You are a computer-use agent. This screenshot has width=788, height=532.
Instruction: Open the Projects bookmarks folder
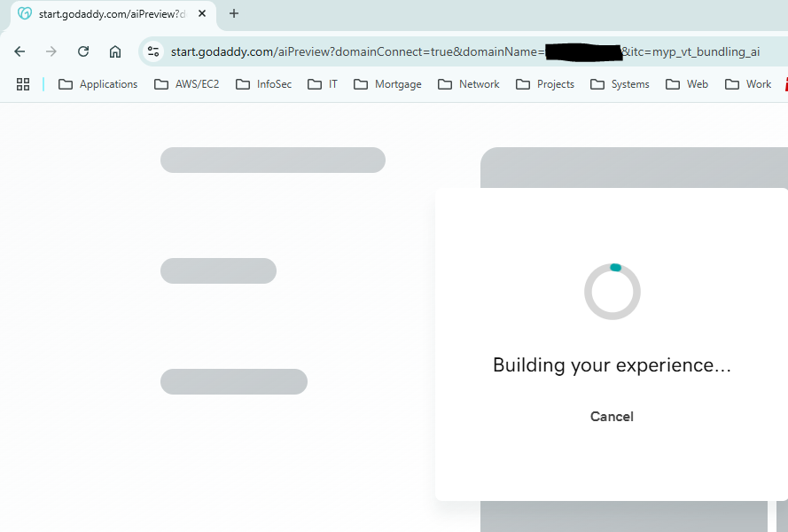pos(545,84)
